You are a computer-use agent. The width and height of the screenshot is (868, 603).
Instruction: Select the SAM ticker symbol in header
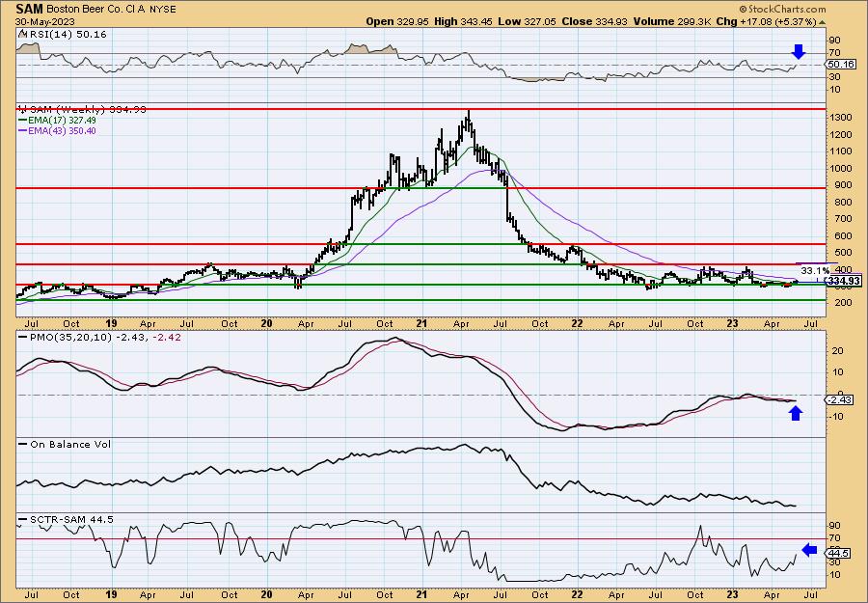[27, 9]
